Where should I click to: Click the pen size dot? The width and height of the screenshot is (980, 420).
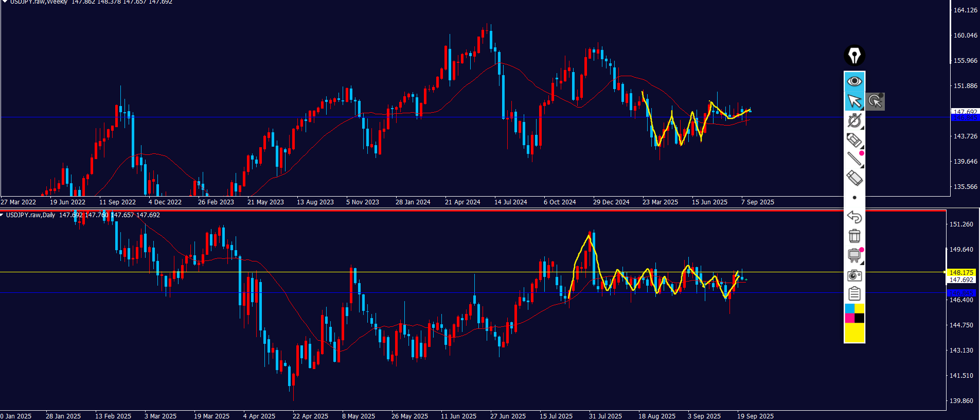(854, 198)
